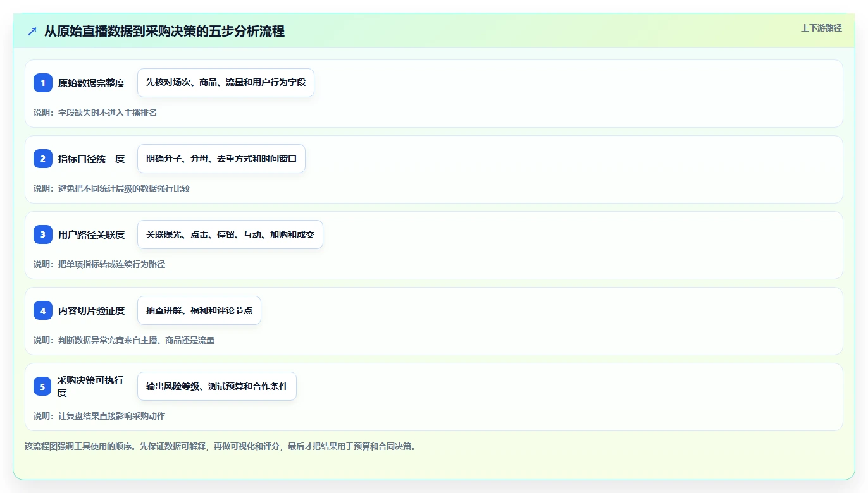Click the arrow icon beside the flow title
The image size is (868, 493).
click(32, 31)
